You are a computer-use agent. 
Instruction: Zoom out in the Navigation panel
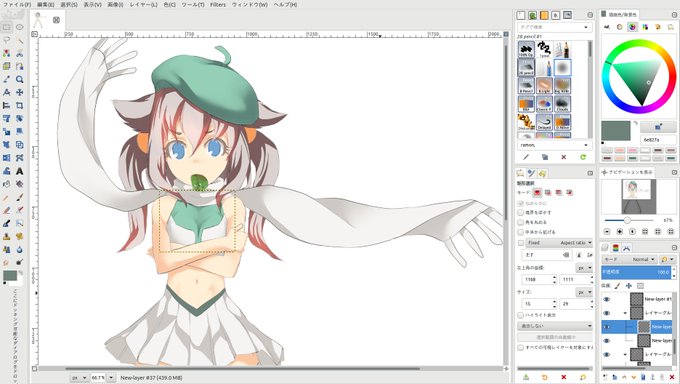tap(607, 232)
